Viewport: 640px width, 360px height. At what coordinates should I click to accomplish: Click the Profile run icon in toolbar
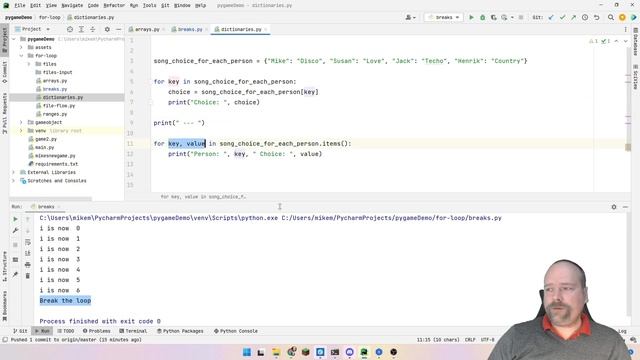click(504, 18)
